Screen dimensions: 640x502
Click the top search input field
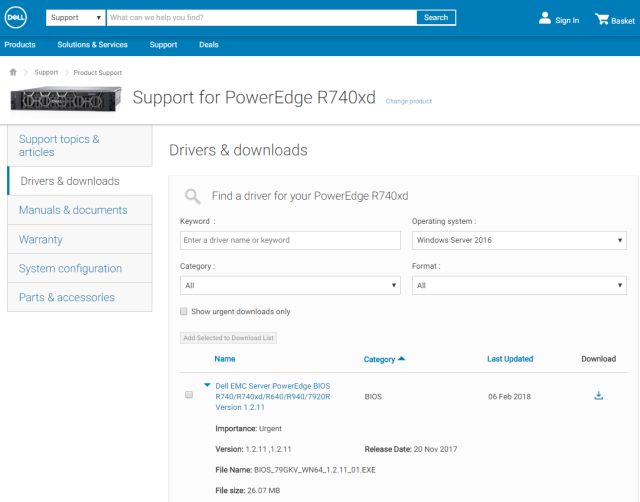pos(262,18)
